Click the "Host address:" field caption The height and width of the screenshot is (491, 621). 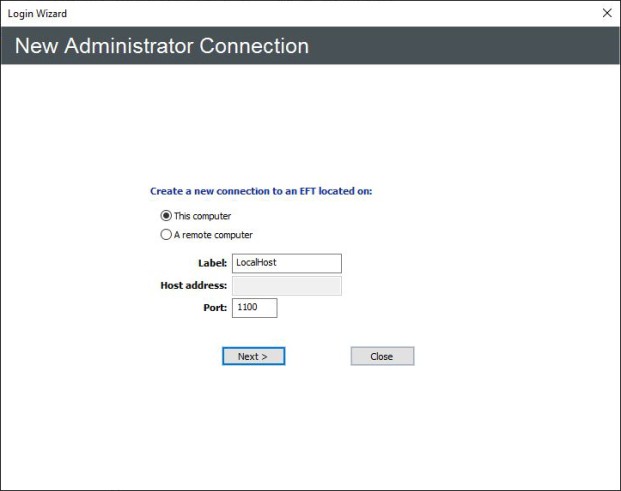[x=194, y=286]
